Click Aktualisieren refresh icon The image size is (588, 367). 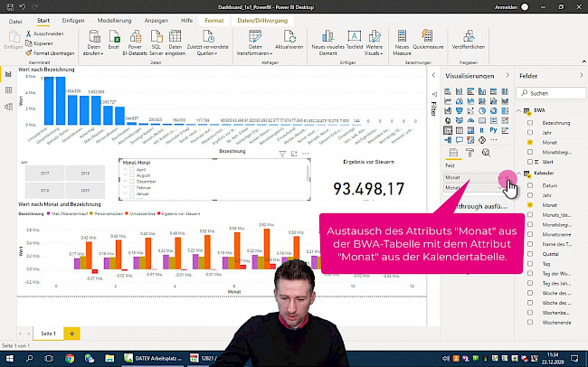[x=289, y=38]
